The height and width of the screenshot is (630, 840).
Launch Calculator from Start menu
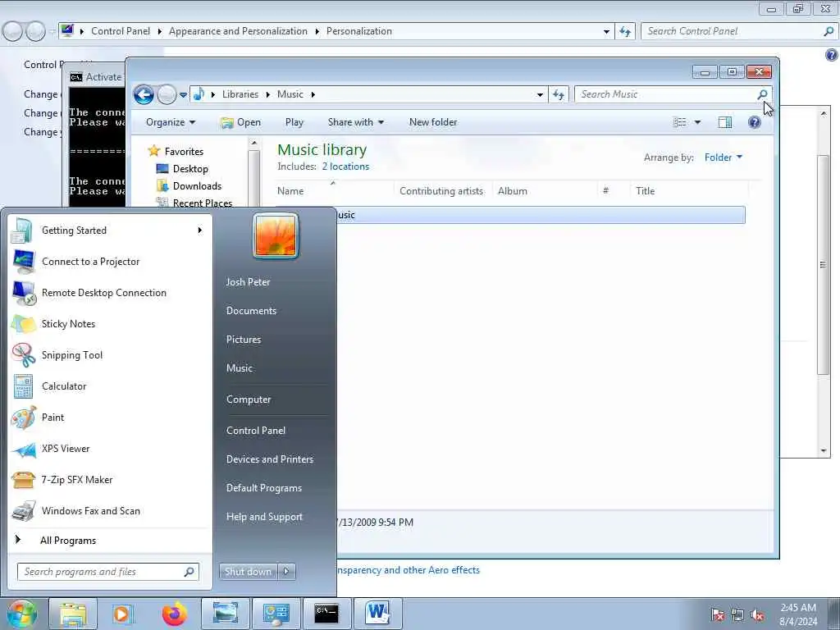[110, 386]
